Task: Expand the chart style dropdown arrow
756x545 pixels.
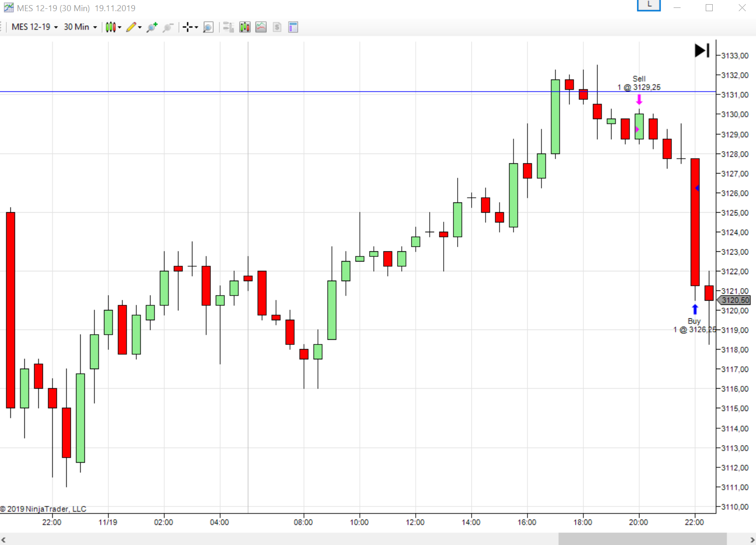Action: pos(120,27)
